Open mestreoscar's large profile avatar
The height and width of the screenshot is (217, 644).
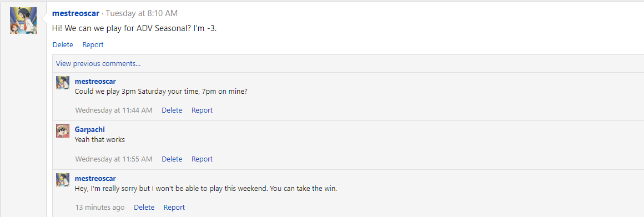coord(23,21)
